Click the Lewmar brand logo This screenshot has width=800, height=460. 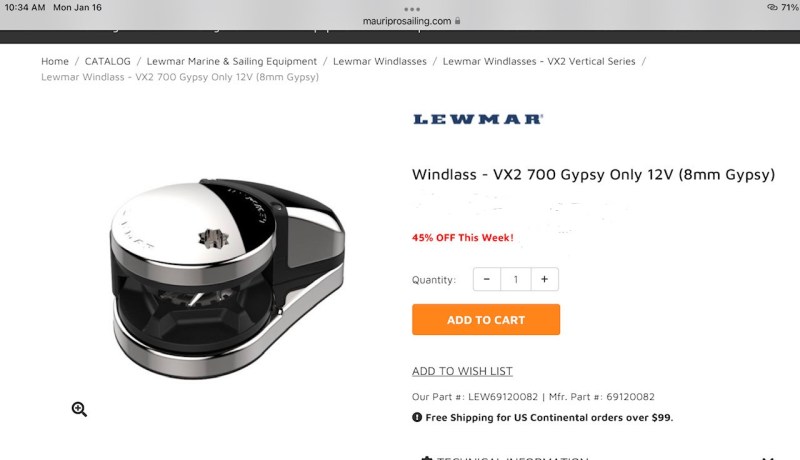pos(478,119)
